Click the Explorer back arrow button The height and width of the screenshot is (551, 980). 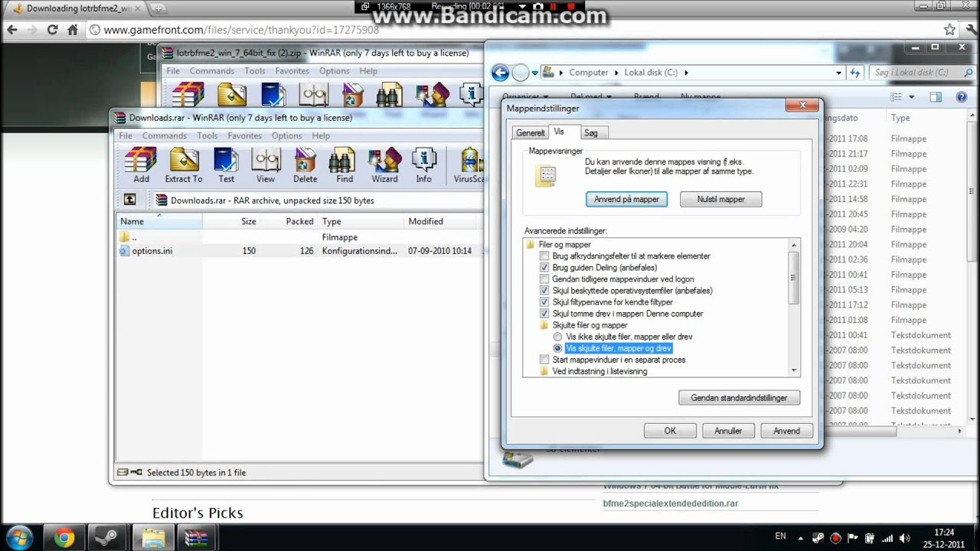coord(500,73)
